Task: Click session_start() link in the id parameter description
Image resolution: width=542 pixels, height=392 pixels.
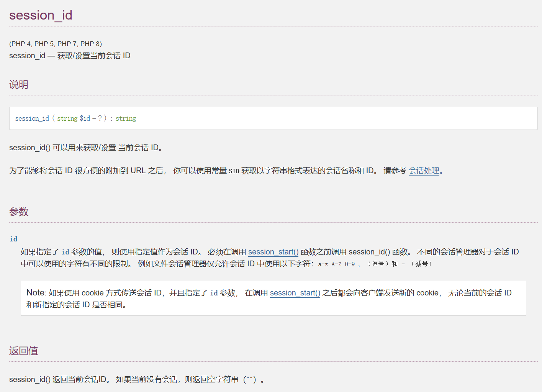Action: point(273,252)
